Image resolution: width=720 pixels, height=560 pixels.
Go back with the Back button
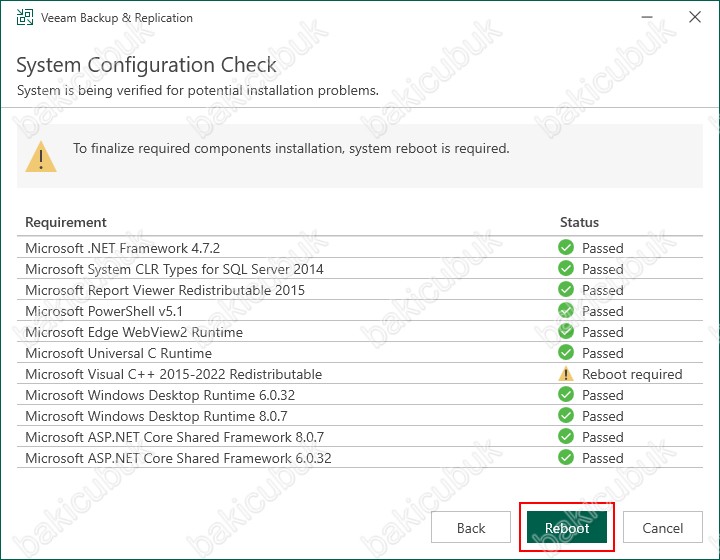pyautogui.click(x=471, y=527)
